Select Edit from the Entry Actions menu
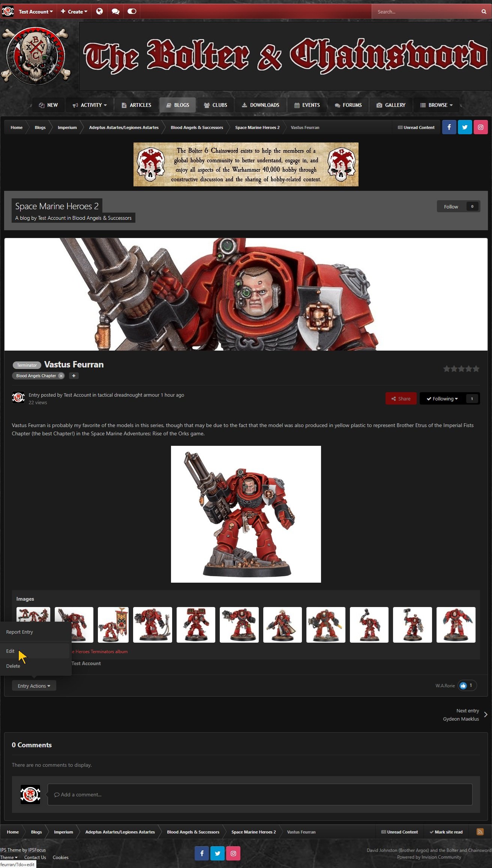 10,651
